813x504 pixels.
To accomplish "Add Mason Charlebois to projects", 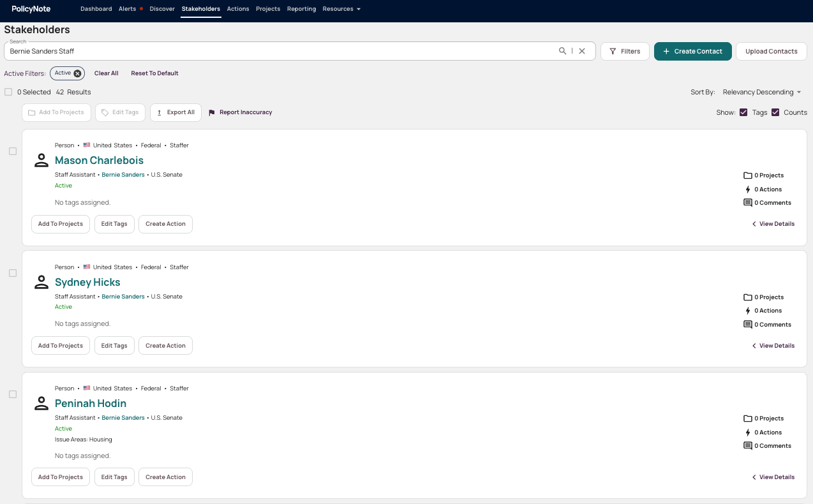I will 61,224.
